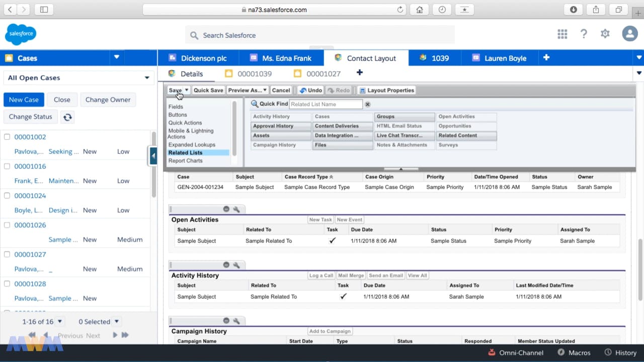
Task: Expand the Save button dropdown arrow
Action: pyautogui.click(x=186, y=90)
